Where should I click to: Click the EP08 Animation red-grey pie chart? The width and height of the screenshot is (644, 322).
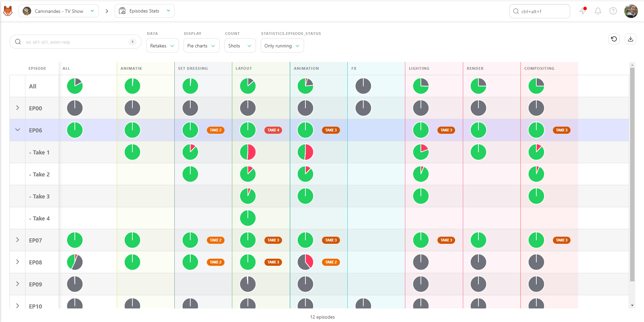click(305, 262)
